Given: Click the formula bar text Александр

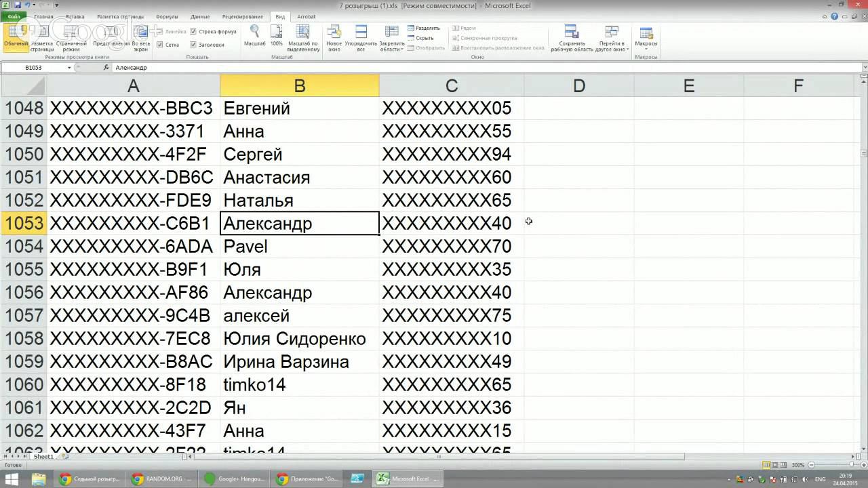Looking at the screenshot, I should coord(131,68).
